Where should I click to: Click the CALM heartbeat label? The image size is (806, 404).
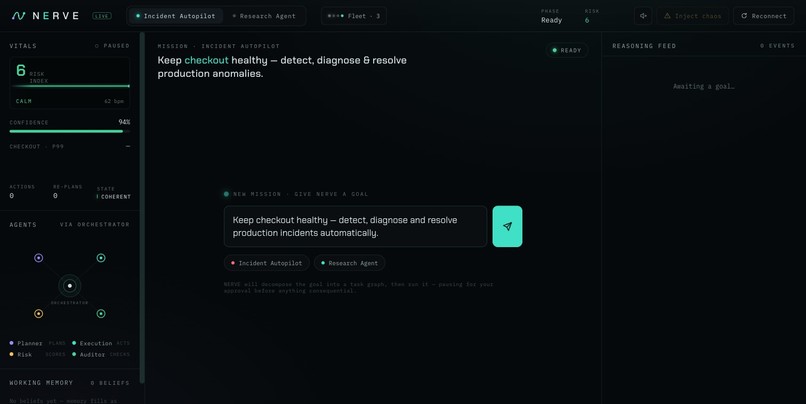[24, 101]
